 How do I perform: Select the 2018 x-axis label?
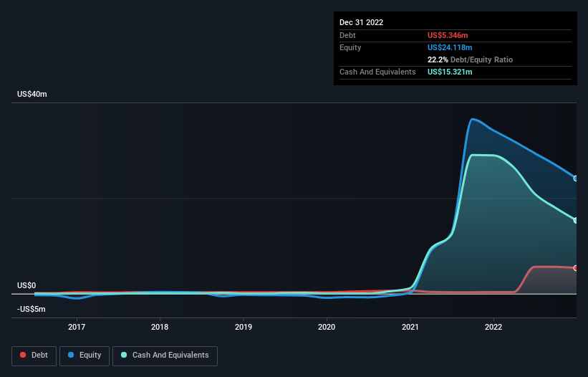[x=160, y=327]
